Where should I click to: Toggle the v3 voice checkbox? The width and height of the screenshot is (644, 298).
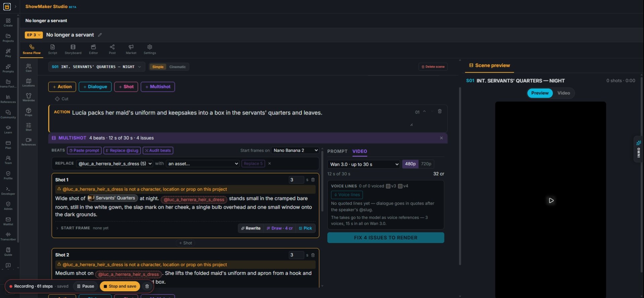click(388, 186)
